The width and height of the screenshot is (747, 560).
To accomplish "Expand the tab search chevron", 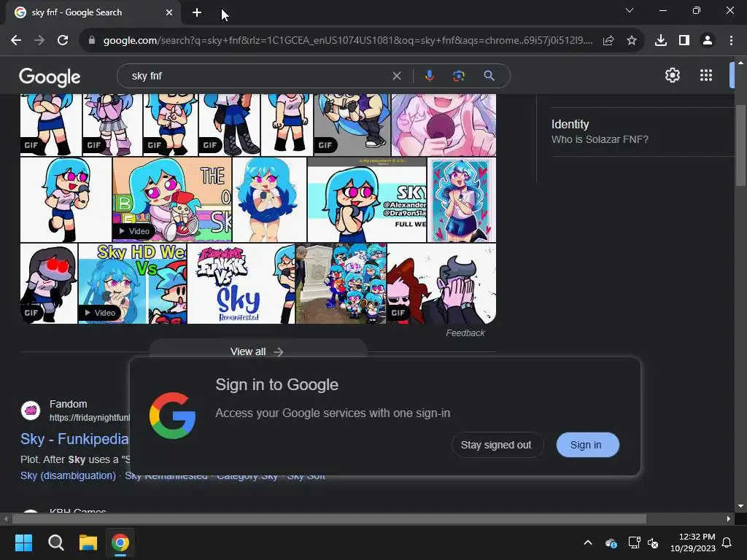I will point(630,10).
